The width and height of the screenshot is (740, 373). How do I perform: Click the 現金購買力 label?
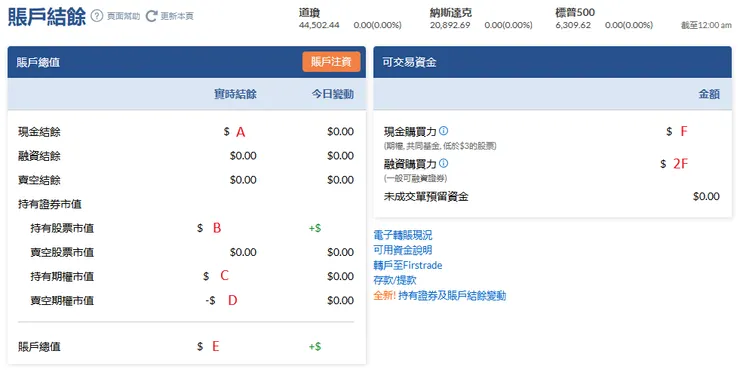point(410,132)
